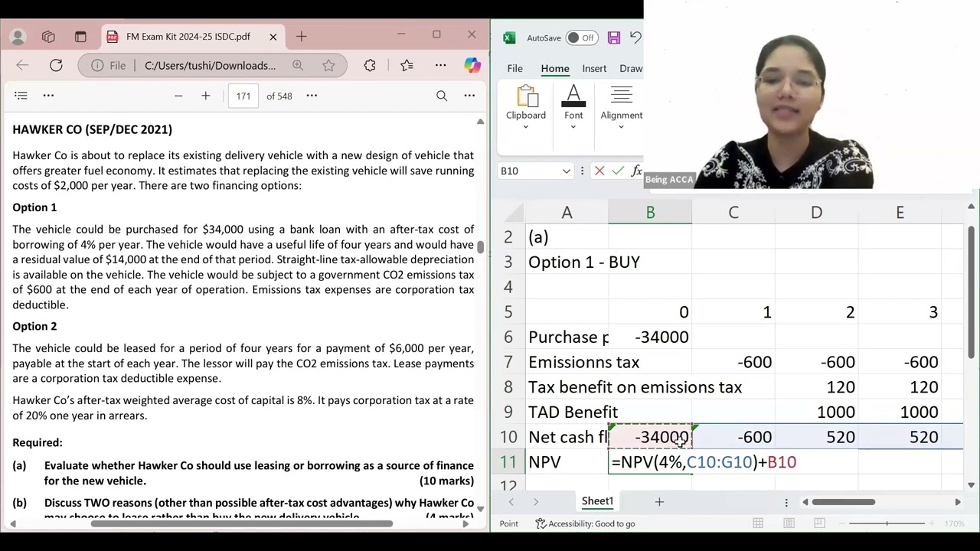
Task: Go back in Edge browser
Action: (22, 66)
